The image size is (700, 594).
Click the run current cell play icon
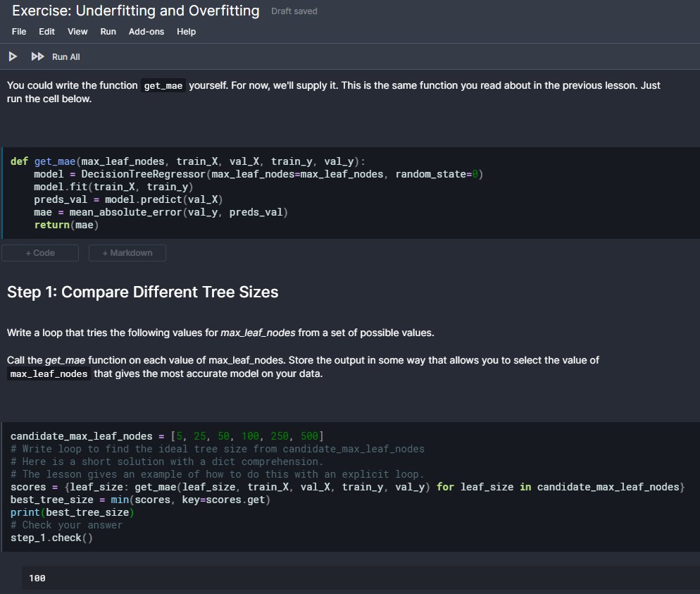(13, 56)
